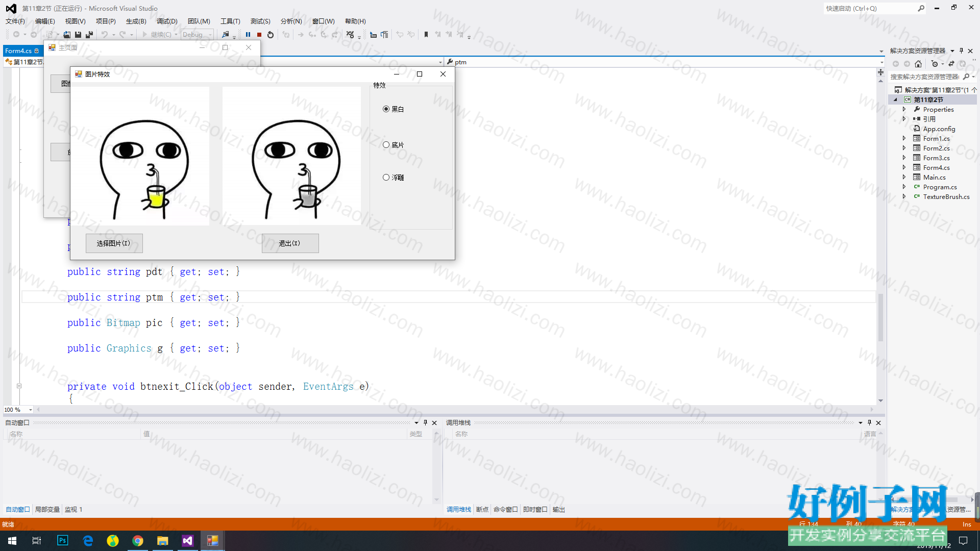Expand the 引用 references node

tap(904, 119)
